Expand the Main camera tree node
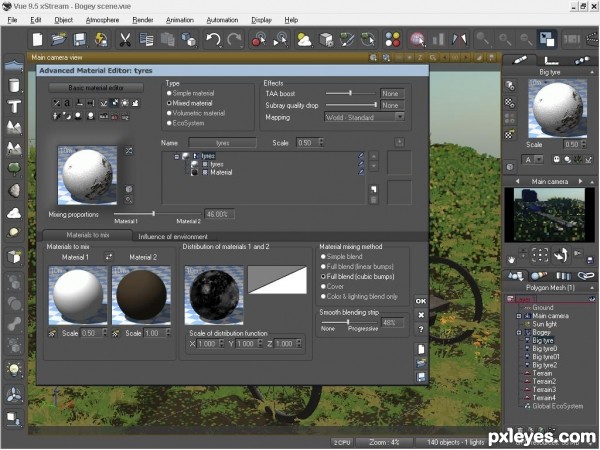Screen dimensions: 600x450 519,316
